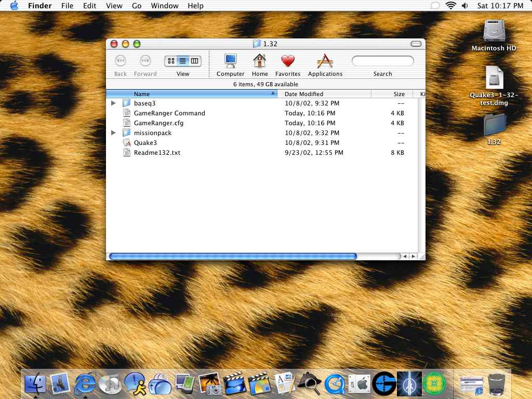Click the Forward button
Image resolution: width=532 pixels, height=399 pixels.
145,65
